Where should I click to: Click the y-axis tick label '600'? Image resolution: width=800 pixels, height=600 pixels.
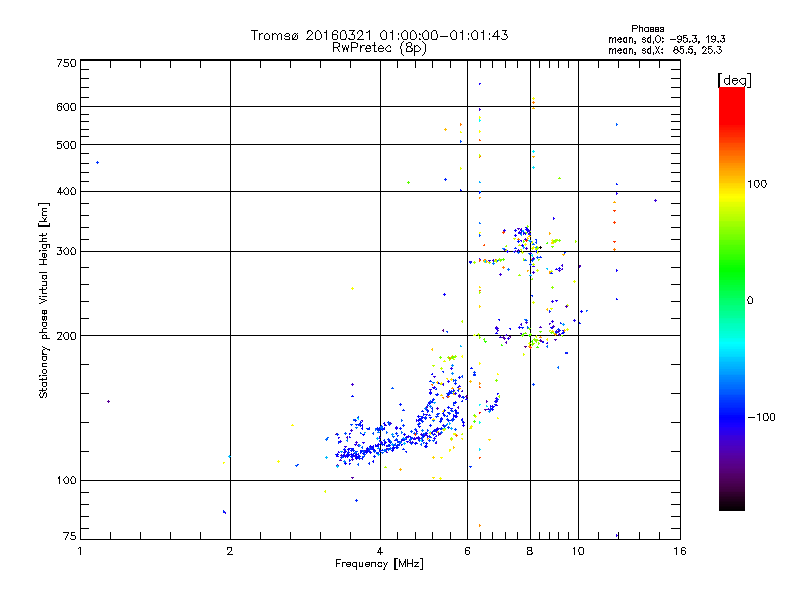pos(66,107)
